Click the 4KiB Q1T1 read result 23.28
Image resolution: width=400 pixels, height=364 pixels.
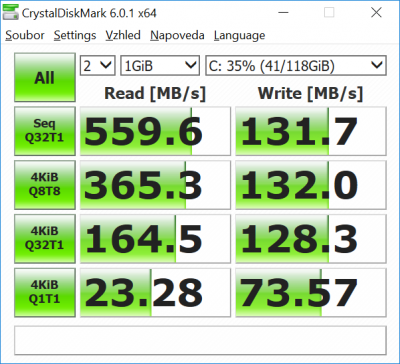click(x=155, y=293)
